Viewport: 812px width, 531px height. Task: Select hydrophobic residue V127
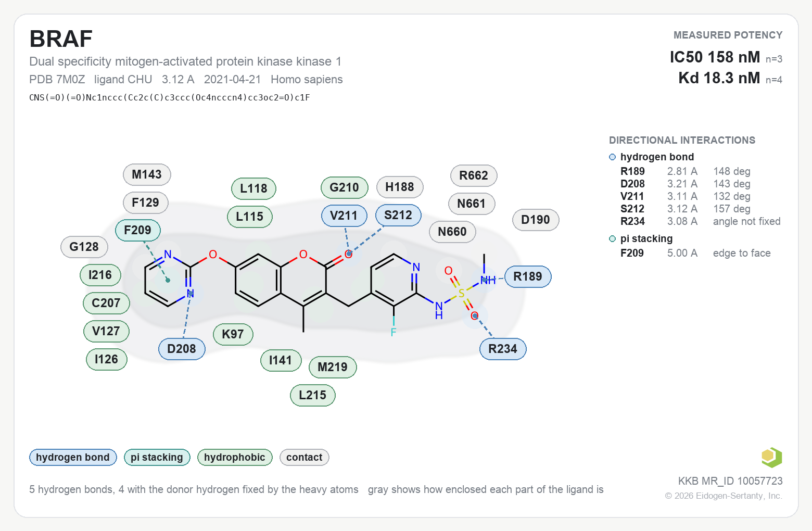106,331
